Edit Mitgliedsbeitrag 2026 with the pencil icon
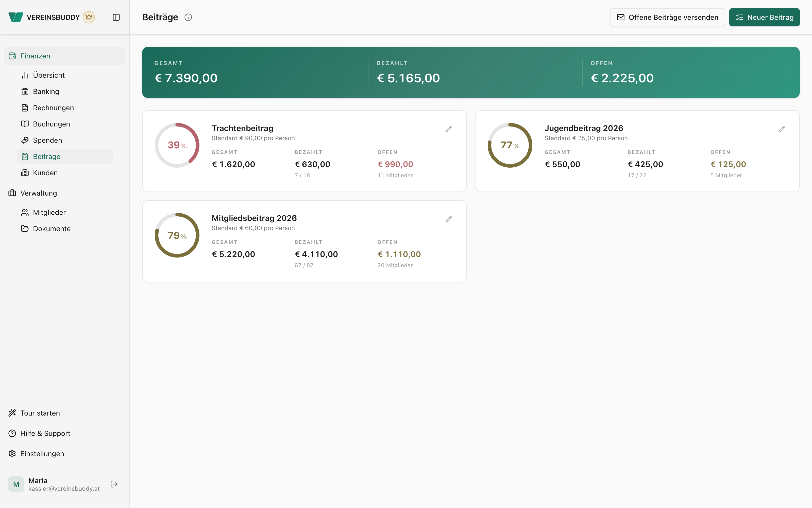Screen dimensions: 812x508 pos(449,219)
